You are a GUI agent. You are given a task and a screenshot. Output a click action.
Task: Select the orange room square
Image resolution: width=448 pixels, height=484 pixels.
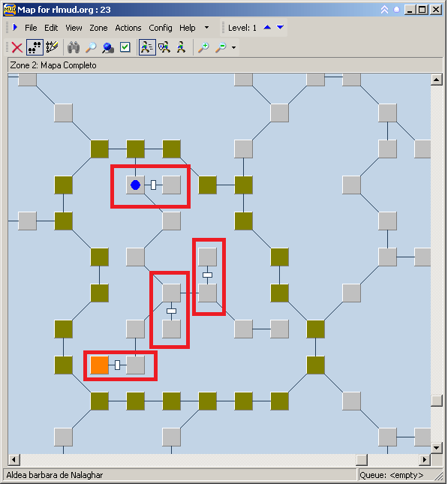pyautogui.click(x=99, y=365)
